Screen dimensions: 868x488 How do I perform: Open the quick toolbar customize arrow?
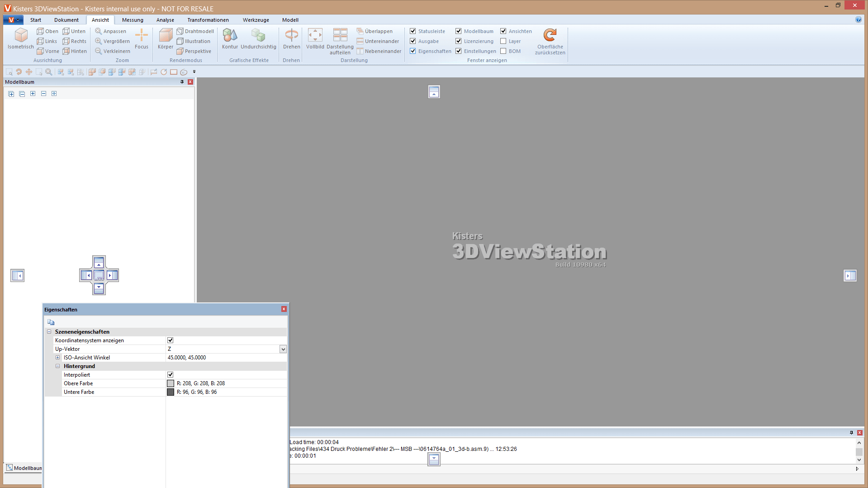pos(194,72)
